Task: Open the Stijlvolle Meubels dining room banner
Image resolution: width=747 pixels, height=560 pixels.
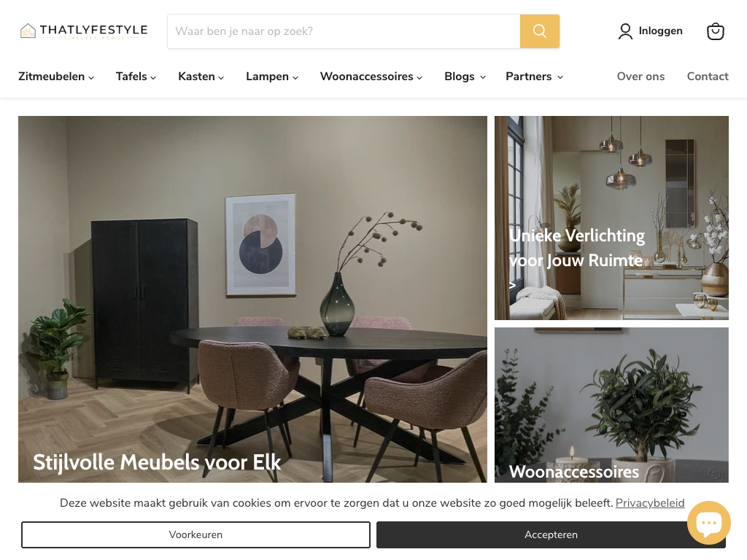Action: pyautogui.click(x=252, y=299)
